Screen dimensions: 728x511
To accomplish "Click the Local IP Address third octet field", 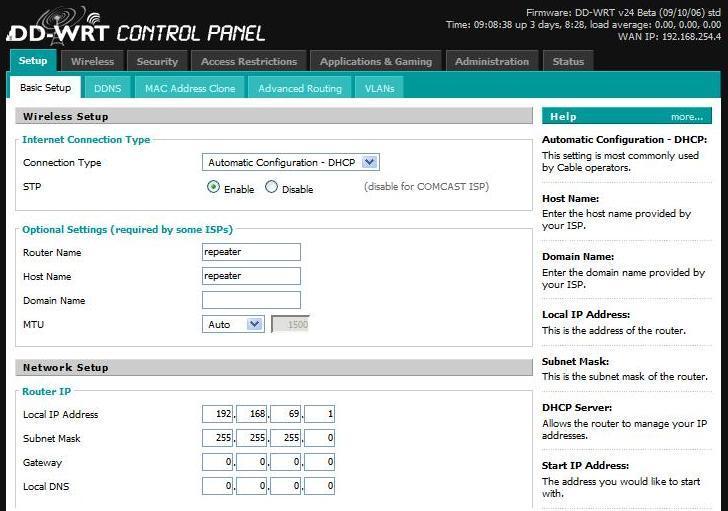I will tap(285, 414).
